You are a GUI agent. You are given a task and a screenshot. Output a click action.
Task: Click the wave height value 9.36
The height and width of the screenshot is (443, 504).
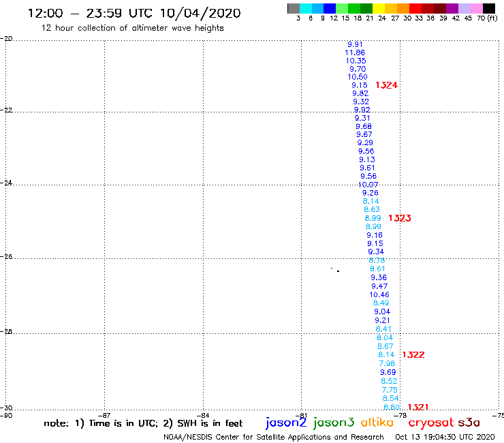(379, 277)
